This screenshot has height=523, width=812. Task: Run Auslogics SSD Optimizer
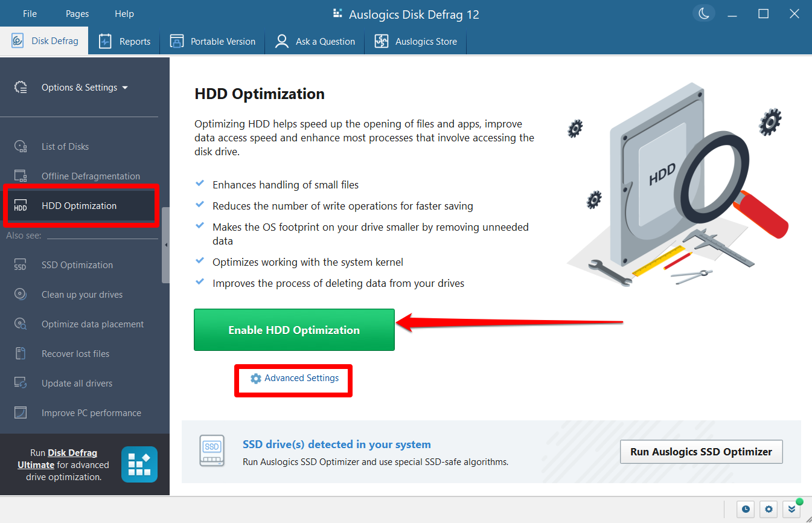point(701,451)
